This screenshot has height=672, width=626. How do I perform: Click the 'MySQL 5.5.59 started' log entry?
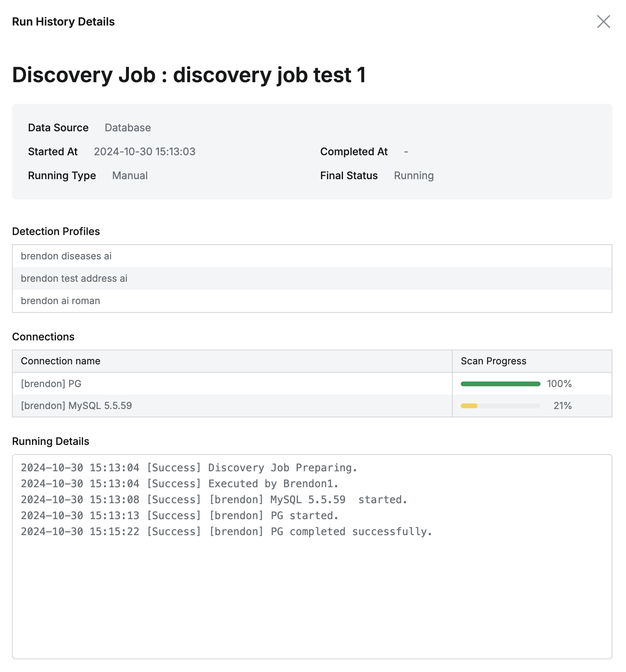[214, 500]
